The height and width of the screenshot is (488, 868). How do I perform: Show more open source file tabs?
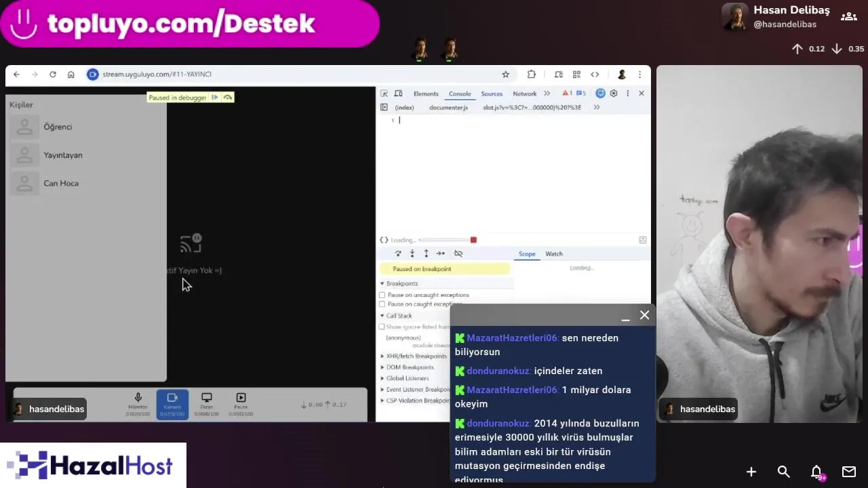(597, 107)
